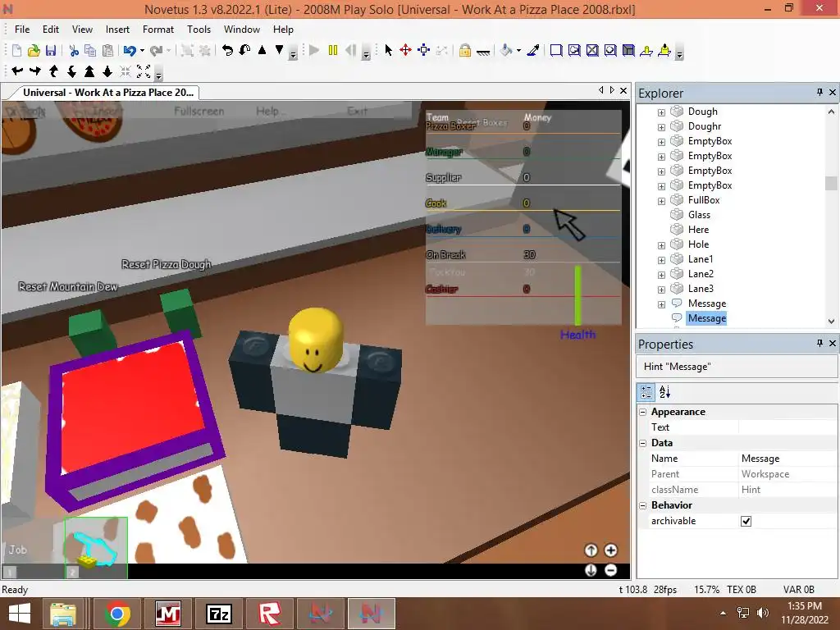
Task: Select the Glue surface tool icon
Action: (574, 50)
